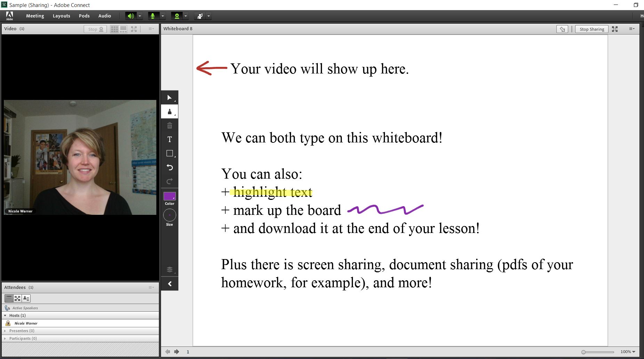The image size is (644, 359).
Task: Make the whiteboard pod full screen
Action: point(615,29)
